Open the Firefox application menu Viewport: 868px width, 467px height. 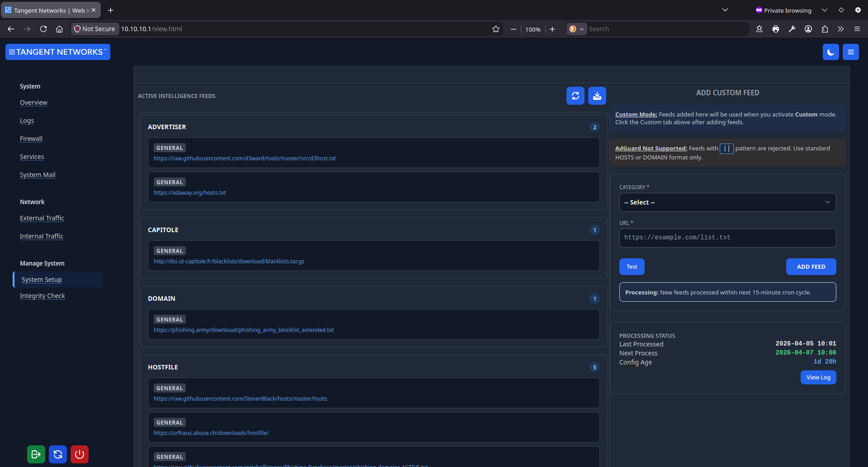[x=857, y=28]
